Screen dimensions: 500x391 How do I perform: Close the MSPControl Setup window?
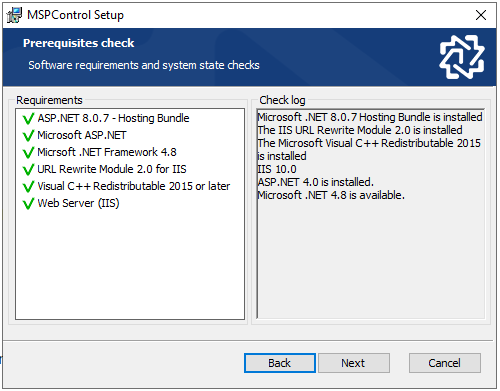pyautogui.click(x=481, y=15)
